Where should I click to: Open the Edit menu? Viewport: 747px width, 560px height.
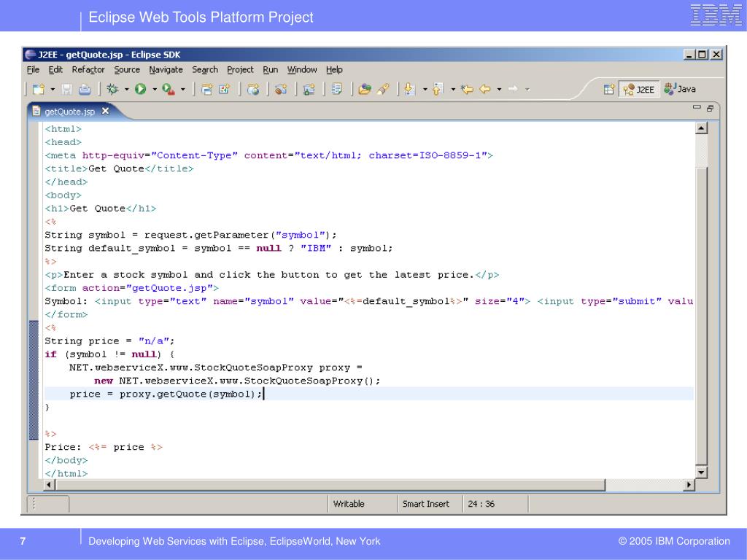pyautogui.click(x=55, y=69)
